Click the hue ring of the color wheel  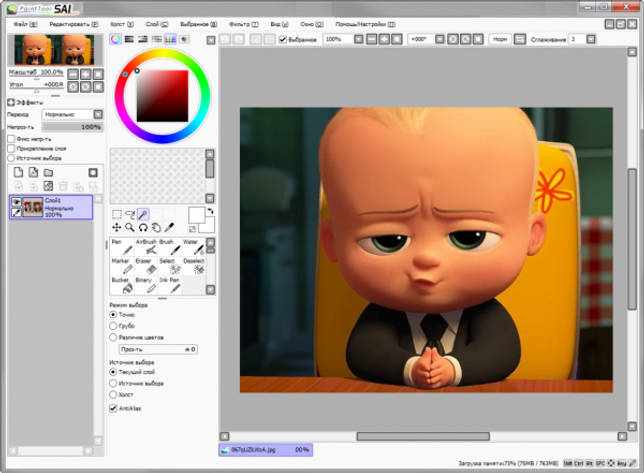[x=163, y=53]
